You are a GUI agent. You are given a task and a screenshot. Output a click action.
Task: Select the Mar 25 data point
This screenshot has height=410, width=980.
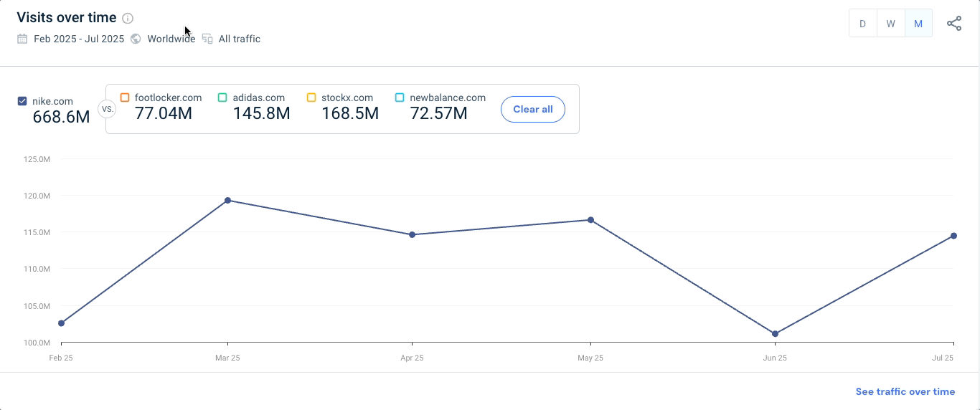click(227, 200)
